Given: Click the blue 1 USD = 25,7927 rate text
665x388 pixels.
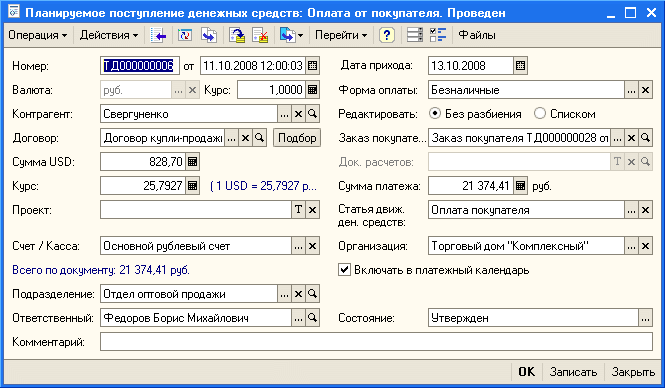Looking at the screenshot, I should pos(263,186).
